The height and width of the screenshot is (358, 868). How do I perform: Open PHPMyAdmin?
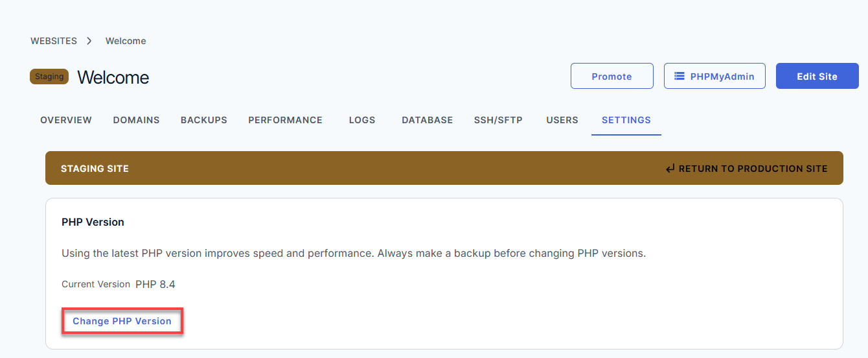(714, 76)
